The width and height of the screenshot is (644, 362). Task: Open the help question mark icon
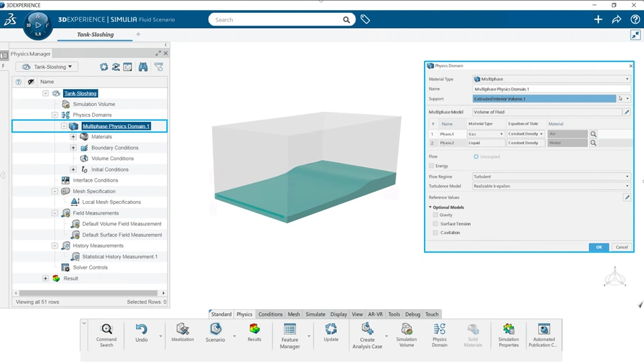[x=635, y=19]
